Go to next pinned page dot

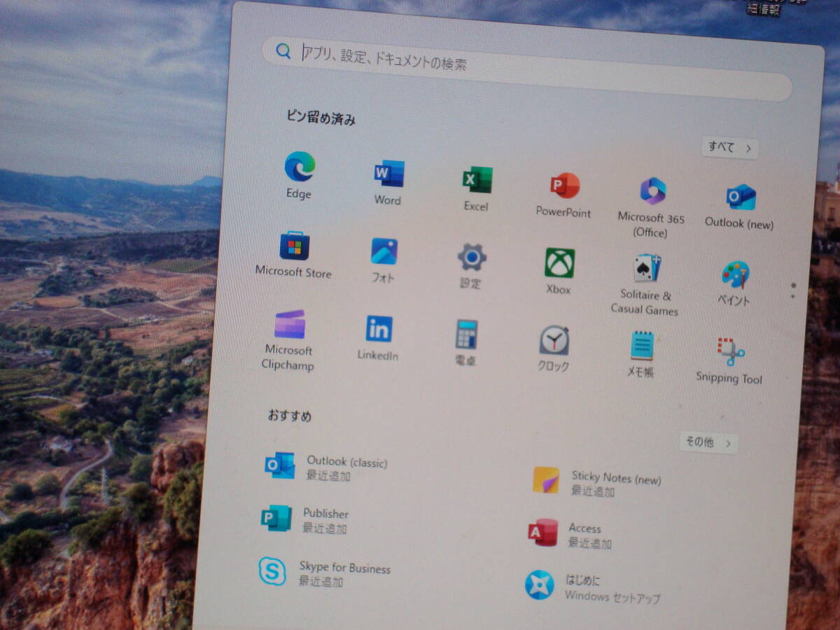(792, 297)
